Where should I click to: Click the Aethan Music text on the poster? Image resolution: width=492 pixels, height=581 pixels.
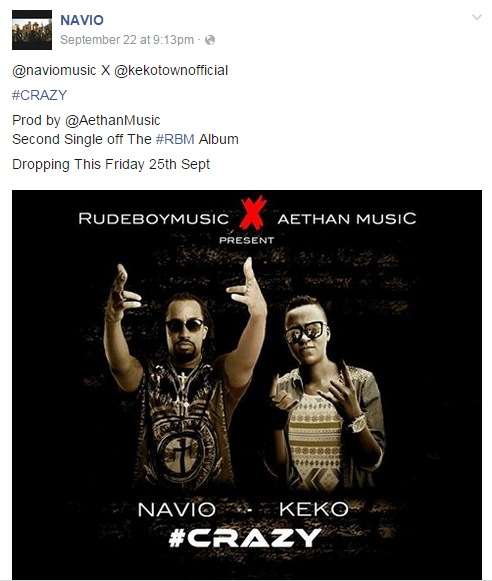(347, 219)
